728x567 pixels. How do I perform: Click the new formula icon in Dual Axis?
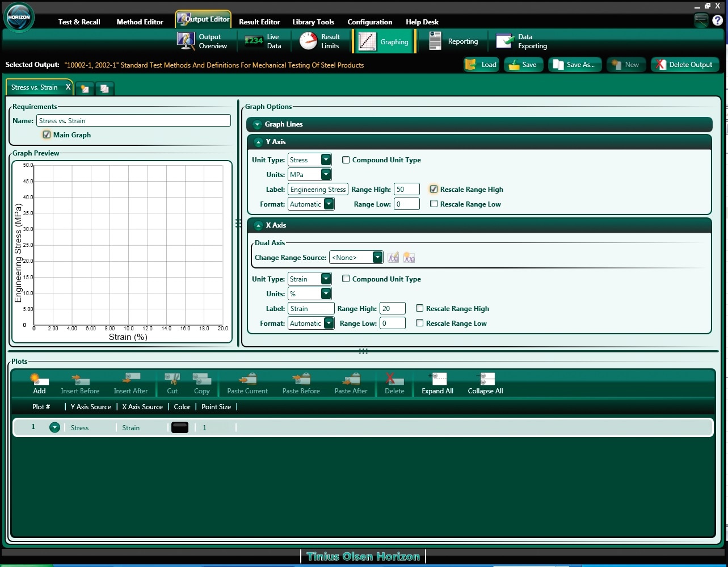[409, 258]
